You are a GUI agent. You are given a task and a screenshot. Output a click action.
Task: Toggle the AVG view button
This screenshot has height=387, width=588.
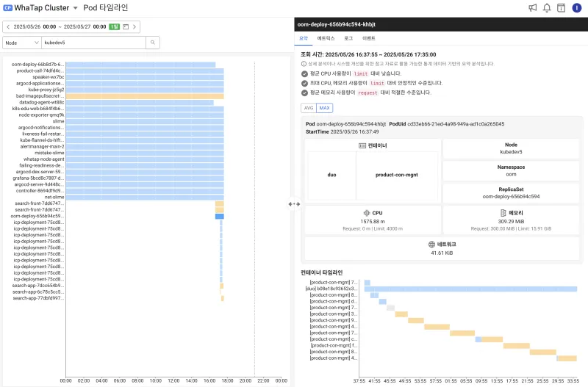309,108
